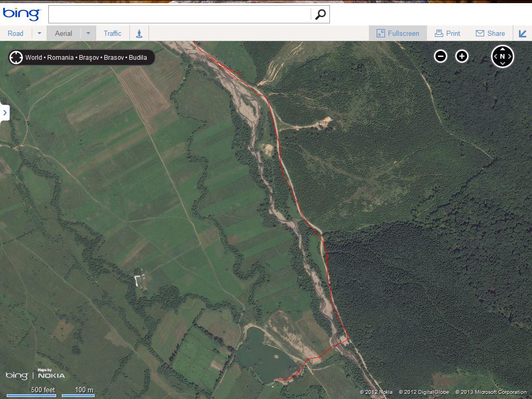Click the Share button
Screen dimensions: 532x399
[x=490, y=33]
